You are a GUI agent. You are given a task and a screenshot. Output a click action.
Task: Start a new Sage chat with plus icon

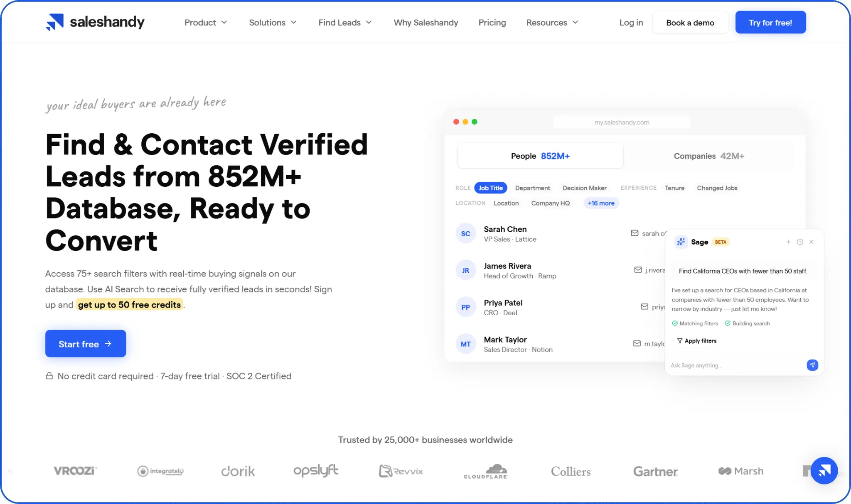[788, 242]
